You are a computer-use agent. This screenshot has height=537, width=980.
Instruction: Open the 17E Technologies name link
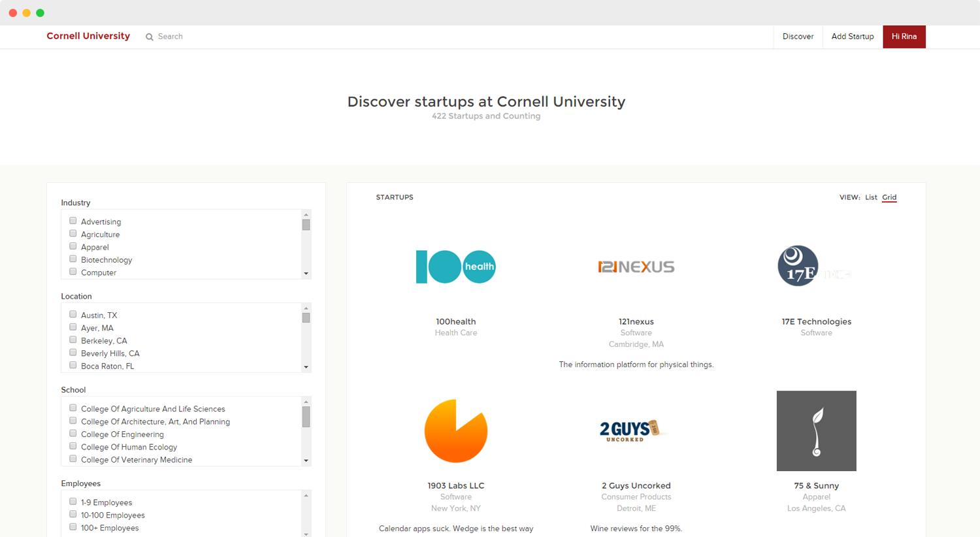(x=817, y=321)
